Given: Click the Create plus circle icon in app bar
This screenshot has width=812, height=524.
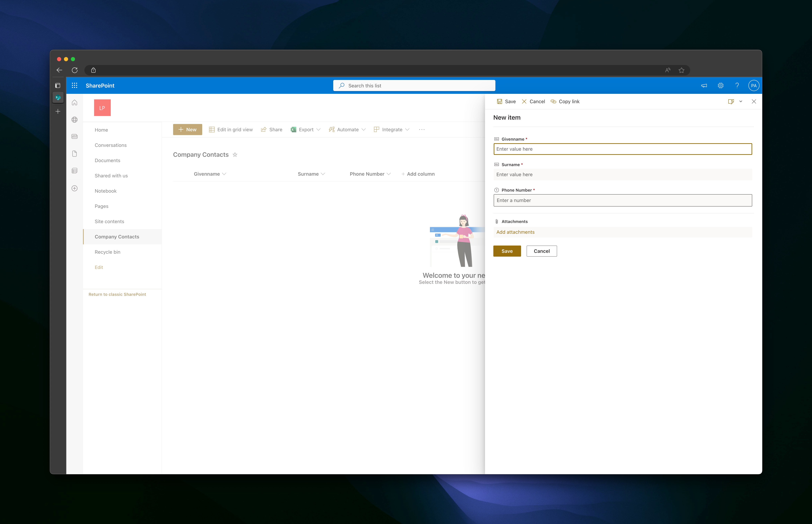Looking at the screenshot, I should click(x=75, y=188).
